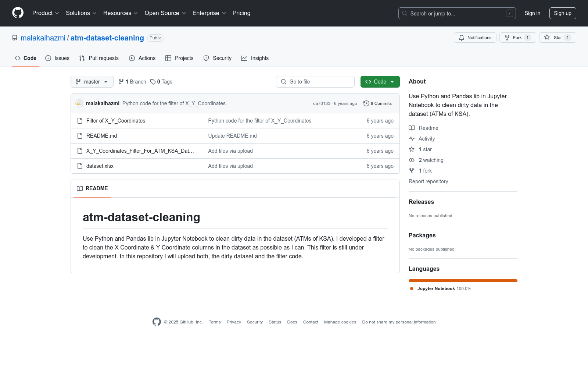The height and width of the screenshot is (368, 588).
Task: Open the Packages section heading
Action: (x=422, y=235)
